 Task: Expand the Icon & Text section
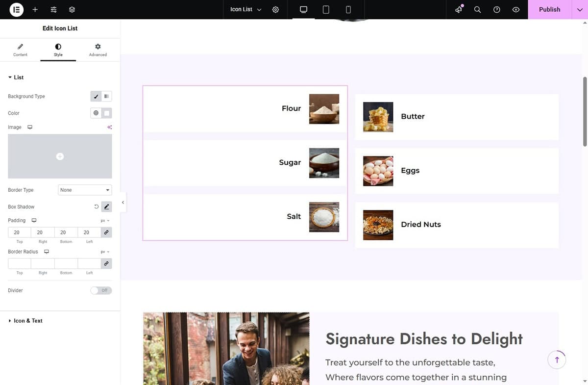pos(25,321)
